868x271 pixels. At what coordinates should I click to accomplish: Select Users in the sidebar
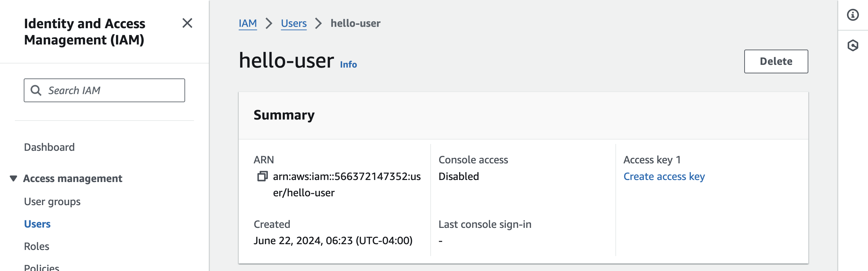(37, 224)
